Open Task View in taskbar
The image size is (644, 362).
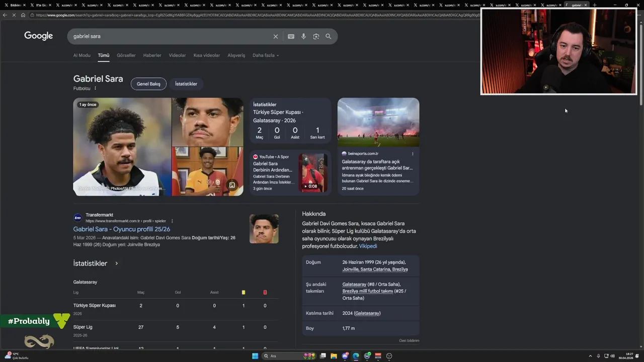[323, 356]
